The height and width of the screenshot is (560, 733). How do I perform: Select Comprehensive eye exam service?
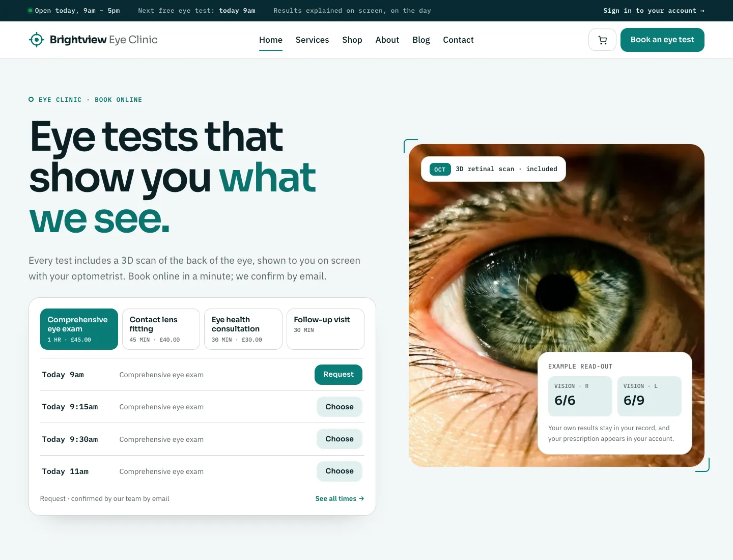pos(79,329)
